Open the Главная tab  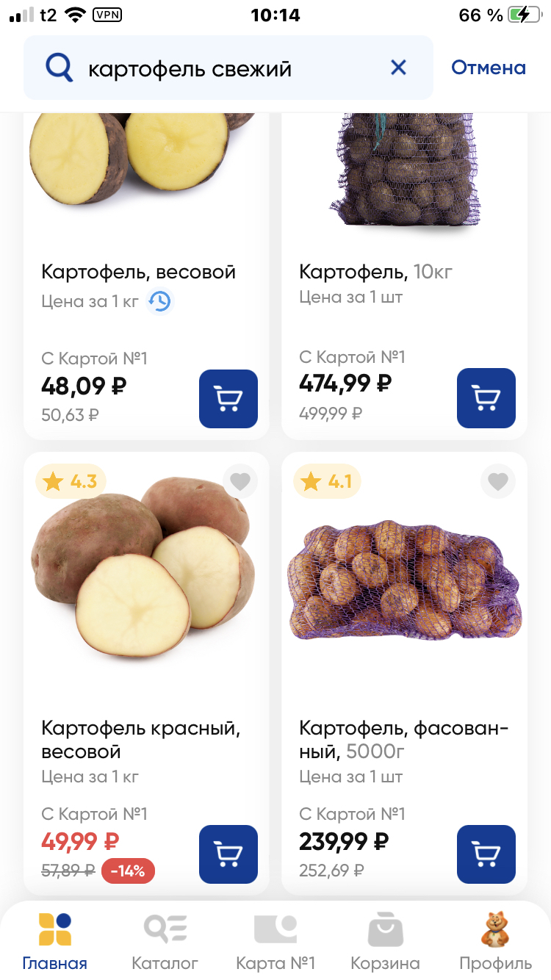point(55,941)
